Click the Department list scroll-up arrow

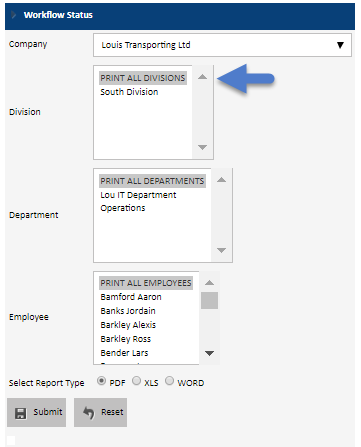[221, 180]
